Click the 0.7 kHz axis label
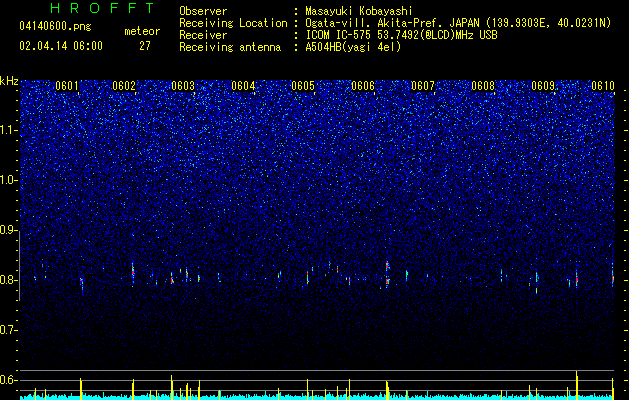The width and height of the screenshot is (629, 400). pos(9,330)
